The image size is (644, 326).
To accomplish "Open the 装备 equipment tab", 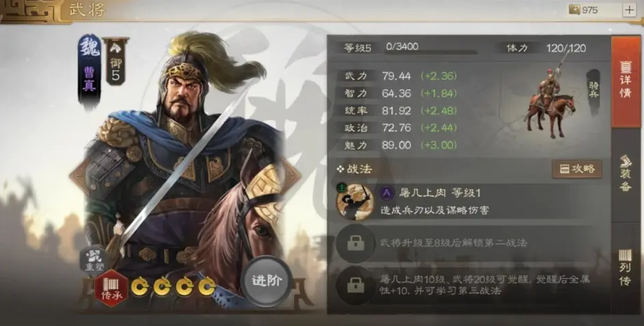I will (626, 174).
